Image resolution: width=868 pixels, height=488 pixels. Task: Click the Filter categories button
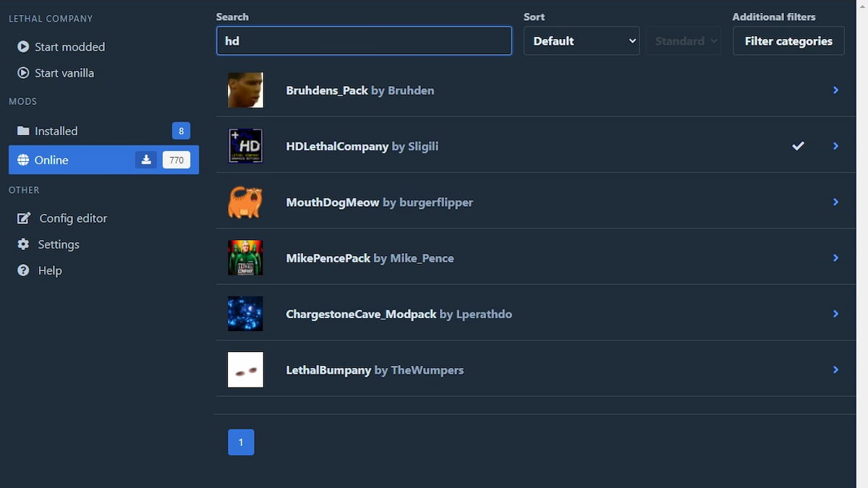[x=788, y=41]
